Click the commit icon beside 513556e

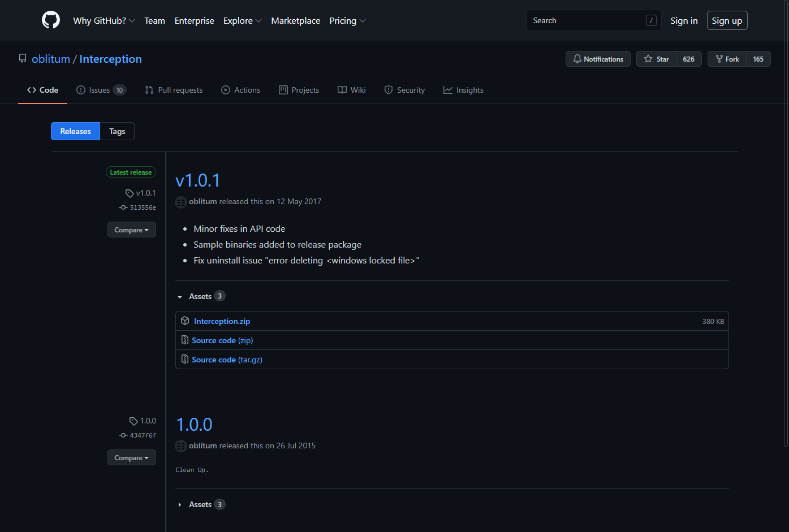[x=123, y=207]
